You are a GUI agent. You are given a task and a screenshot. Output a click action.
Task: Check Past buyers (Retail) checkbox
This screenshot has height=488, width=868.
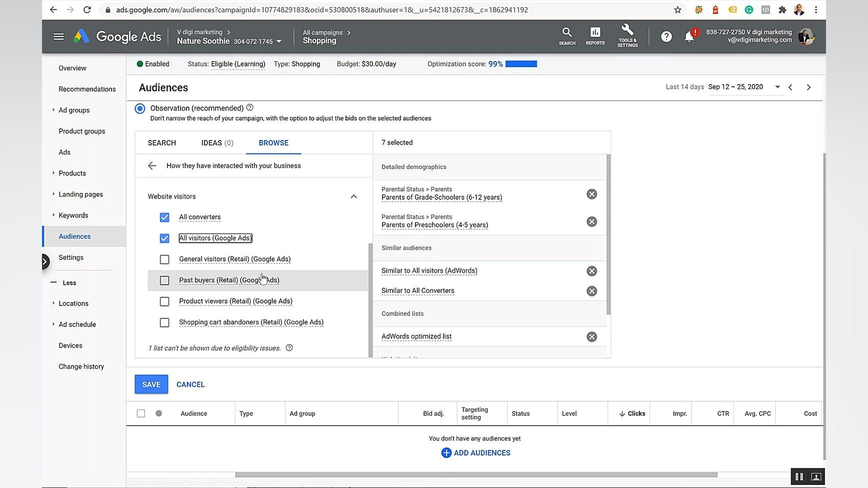[x=164, y=280]
